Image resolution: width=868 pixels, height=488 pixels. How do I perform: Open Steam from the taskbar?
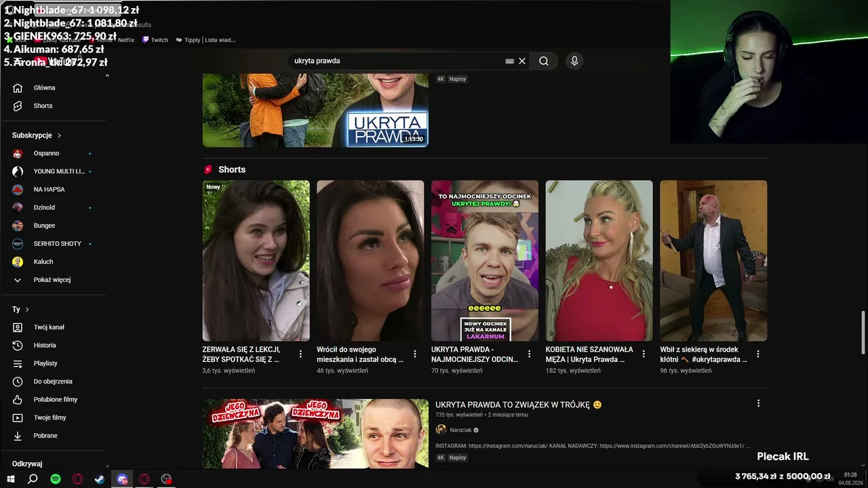100,479
